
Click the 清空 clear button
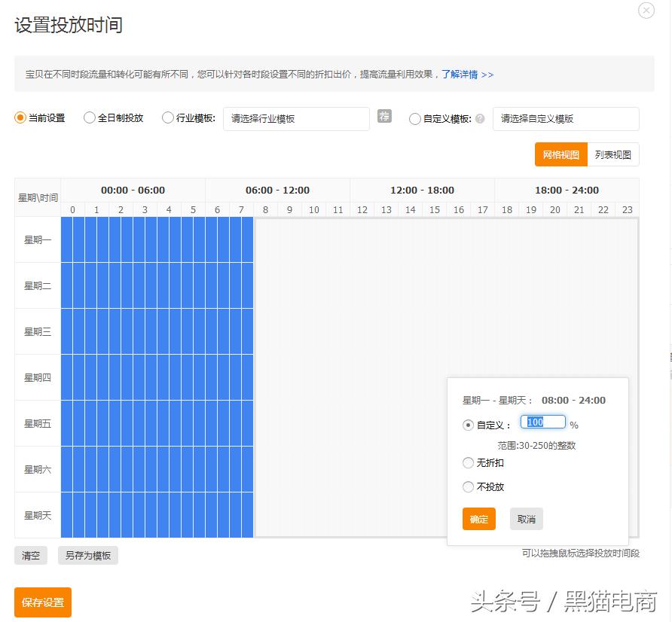(30, 556)
